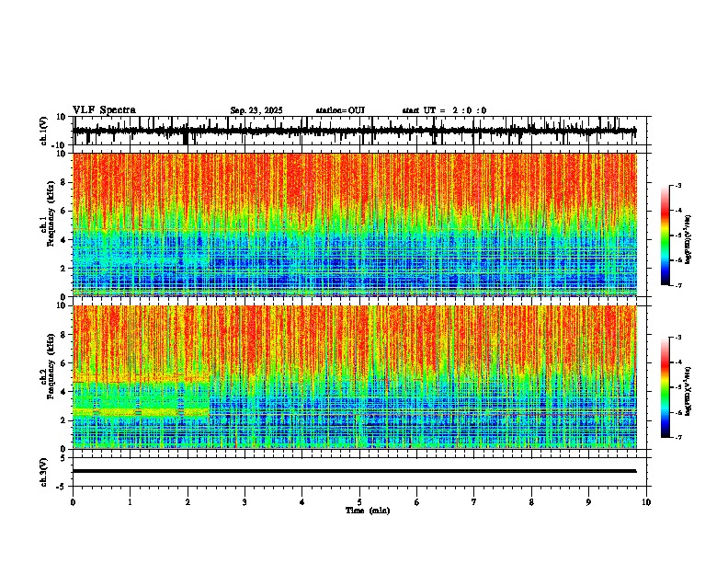Click the ch.1 spectrogram panel
The width and height of the screenshot is (728, 563).
(355, 224)
